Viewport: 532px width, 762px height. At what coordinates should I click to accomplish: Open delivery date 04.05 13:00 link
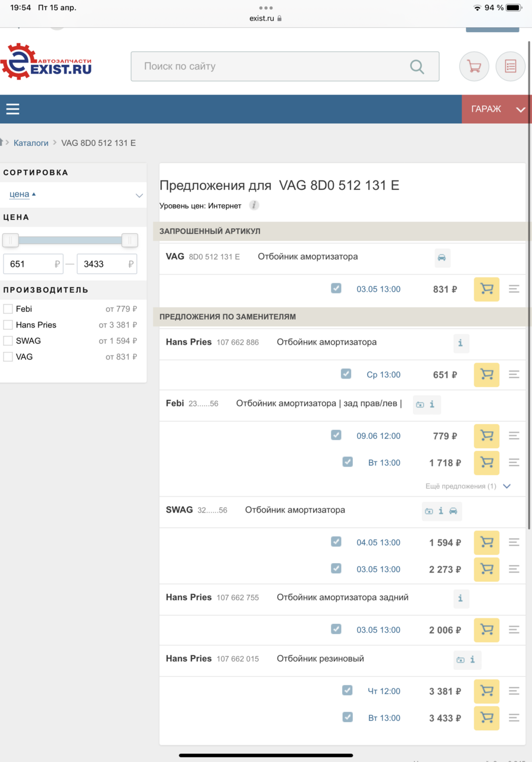[x=378, y=542]
